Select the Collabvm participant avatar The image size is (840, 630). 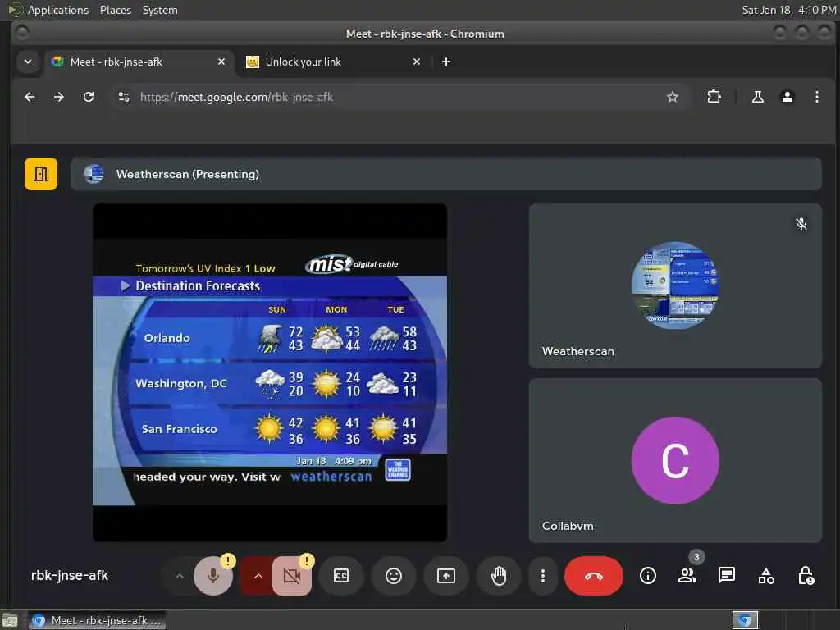point(675,460)
